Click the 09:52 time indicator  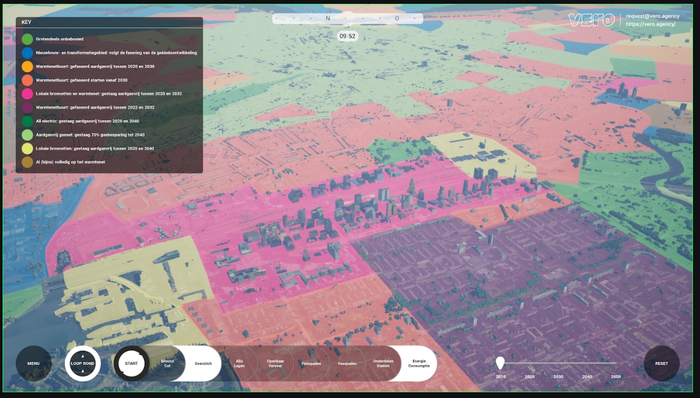click(347, 36)
